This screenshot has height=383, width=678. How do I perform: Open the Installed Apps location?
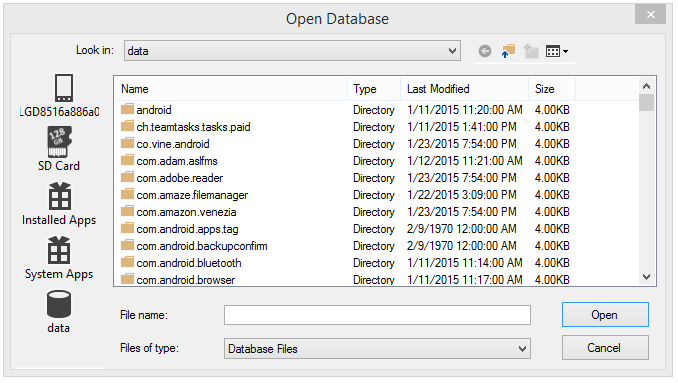(x=59, y=204)
